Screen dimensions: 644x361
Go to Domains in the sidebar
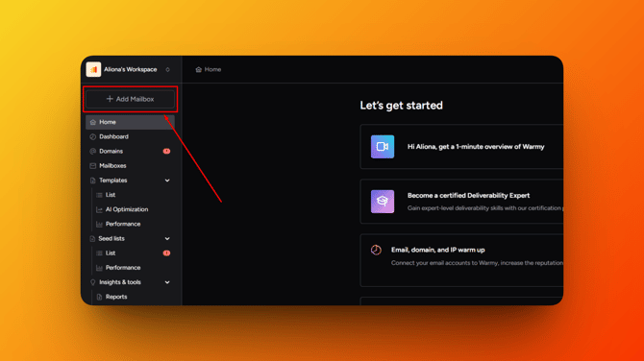pos(130,152)
